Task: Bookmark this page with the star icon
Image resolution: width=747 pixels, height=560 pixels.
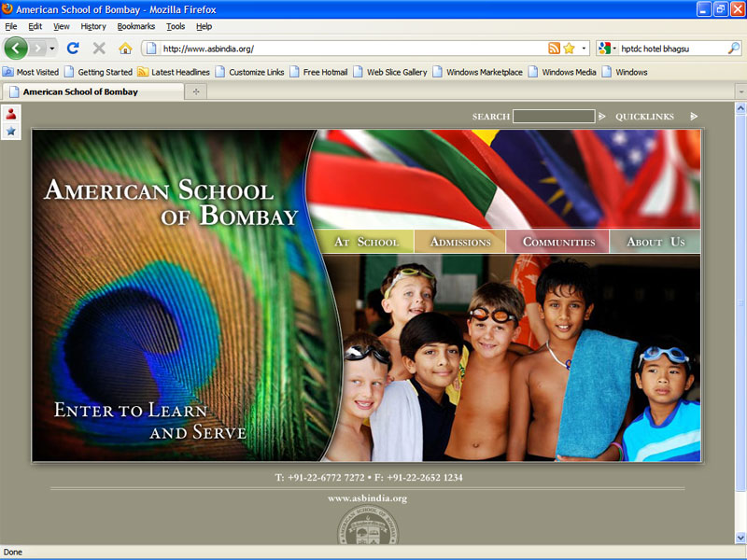Action: (x=569, y=49)
